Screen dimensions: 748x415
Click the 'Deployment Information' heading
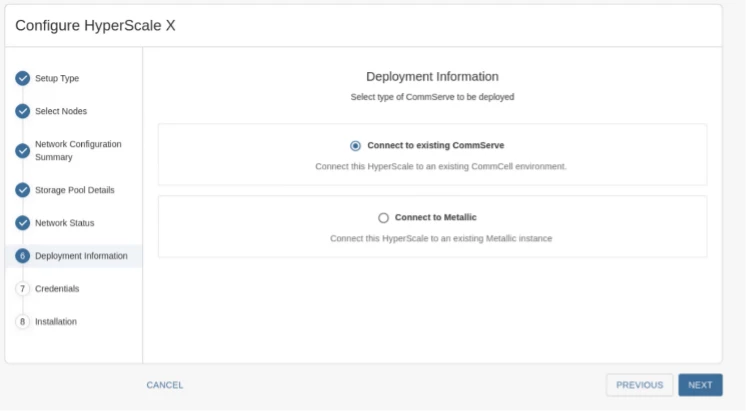432,76
